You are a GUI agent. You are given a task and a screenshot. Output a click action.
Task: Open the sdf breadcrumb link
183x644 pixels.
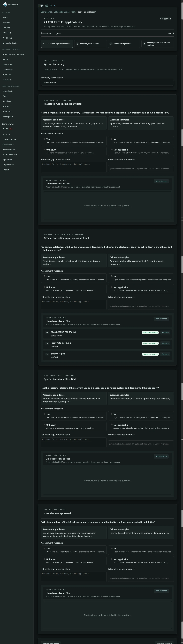[x=73, y=12]
